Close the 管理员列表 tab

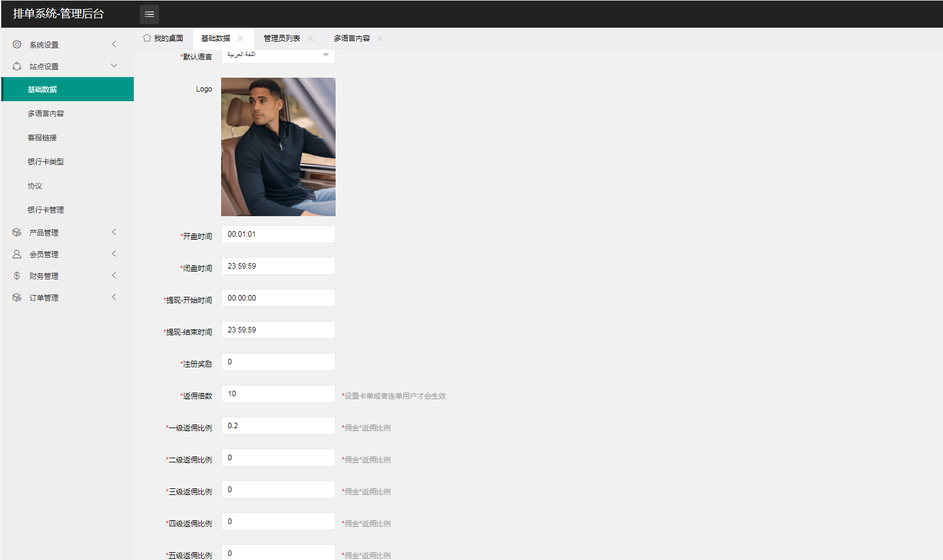(x=310, y=38)
